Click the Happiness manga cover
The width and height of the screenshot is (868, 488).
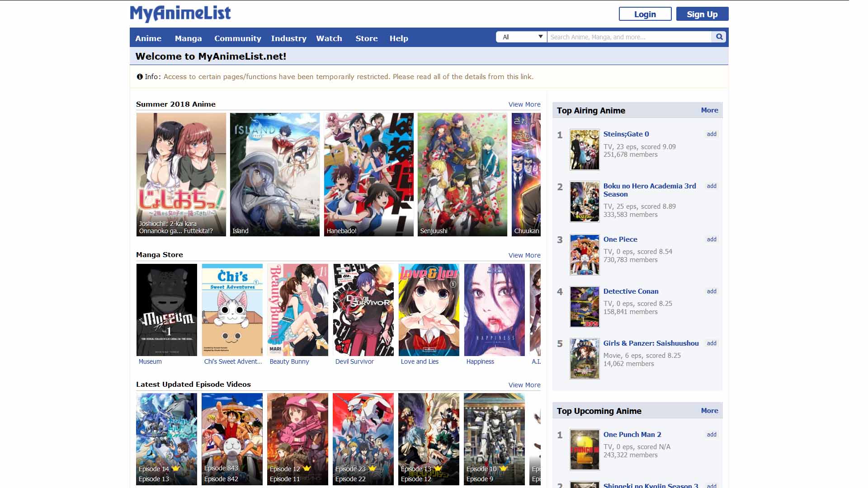494,310
